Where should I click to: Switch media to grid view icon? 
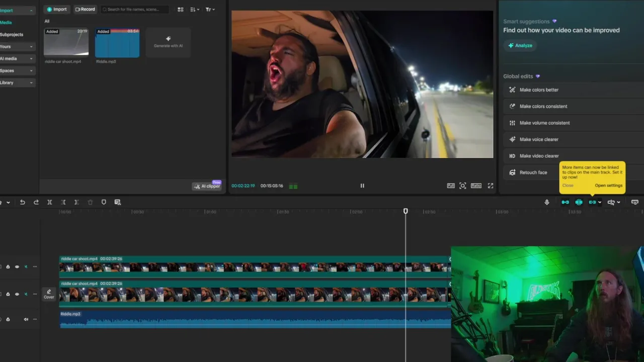coord(181,9)
